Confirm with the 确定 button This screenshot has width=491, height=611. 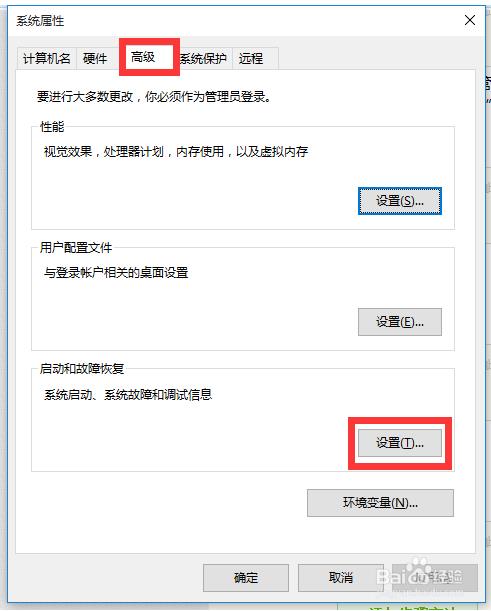(246, 577)
